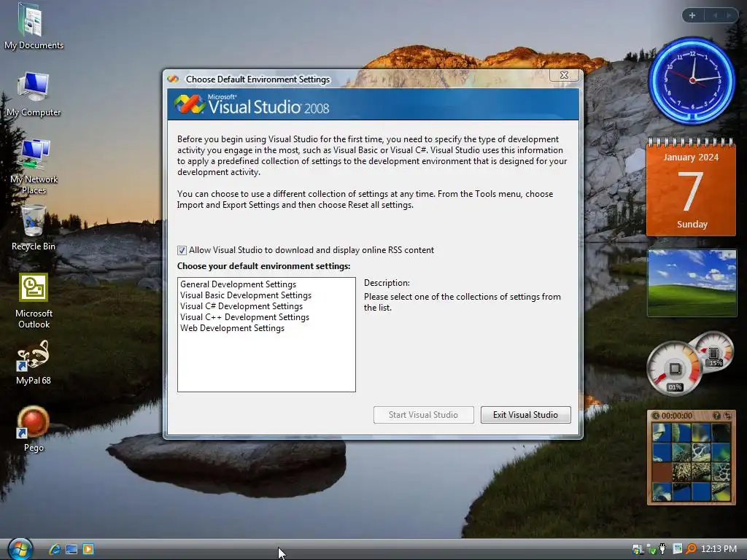Viewport: 747px width, 560px height.
Task: Click the neon blue clock gadget
Action: (x=692, y=80)
